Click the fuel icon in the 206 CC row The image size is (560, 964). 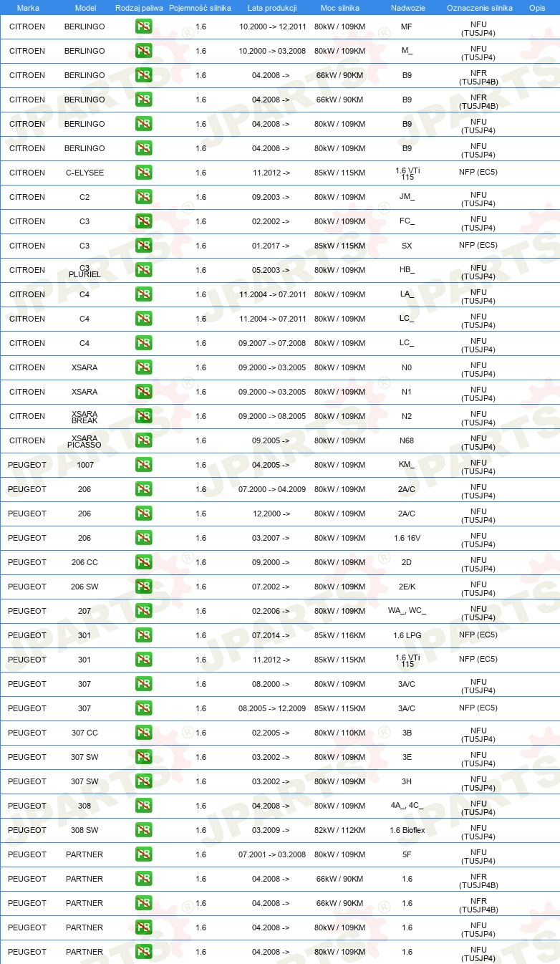click(x=143, y=562)
